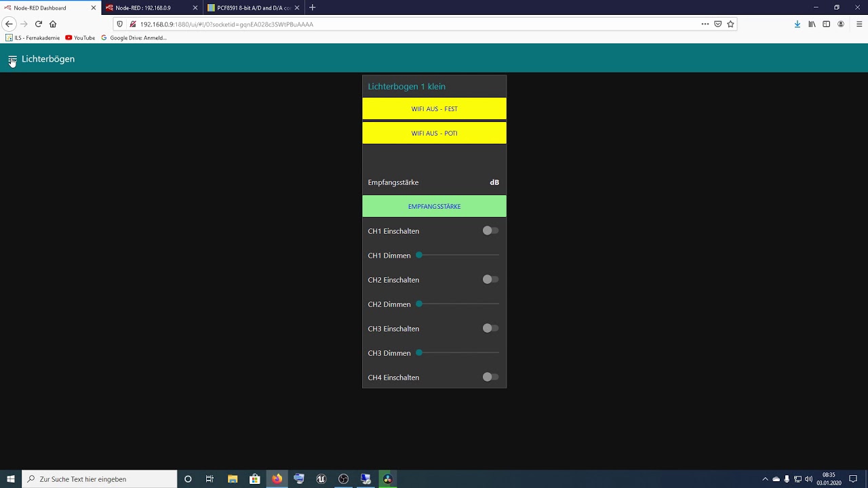Save page to Pocket
Screen dimensions: 868x488
pos(717,24)
